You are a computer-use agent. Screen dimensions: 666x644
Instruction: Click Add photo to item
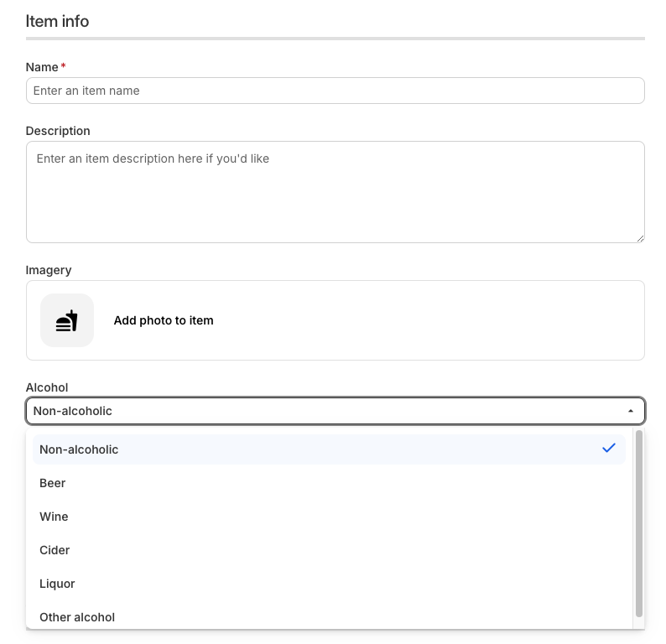coord(164,320)
